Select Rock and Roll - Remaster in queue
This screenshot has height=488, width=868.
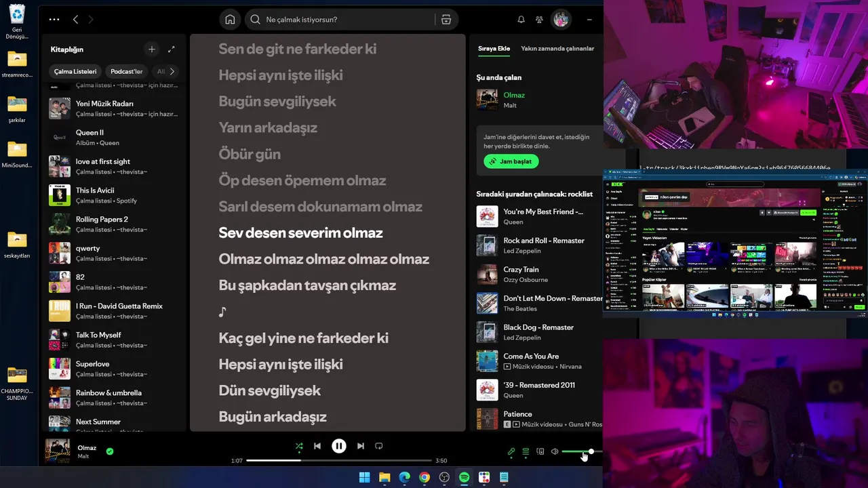(540, 245)
